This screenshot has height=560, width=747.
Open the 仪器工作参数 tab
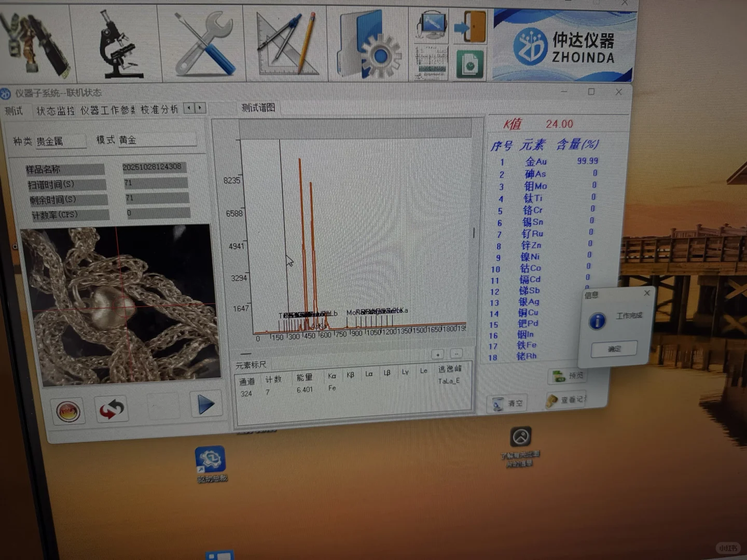click(x=107, y=110)
